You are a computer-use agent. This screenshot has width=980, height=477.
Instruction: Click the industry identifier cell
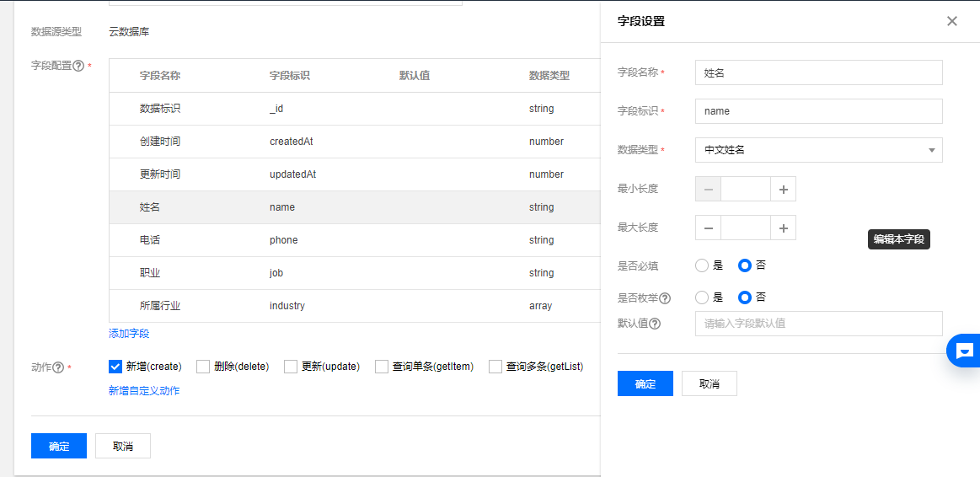[287, 306]
